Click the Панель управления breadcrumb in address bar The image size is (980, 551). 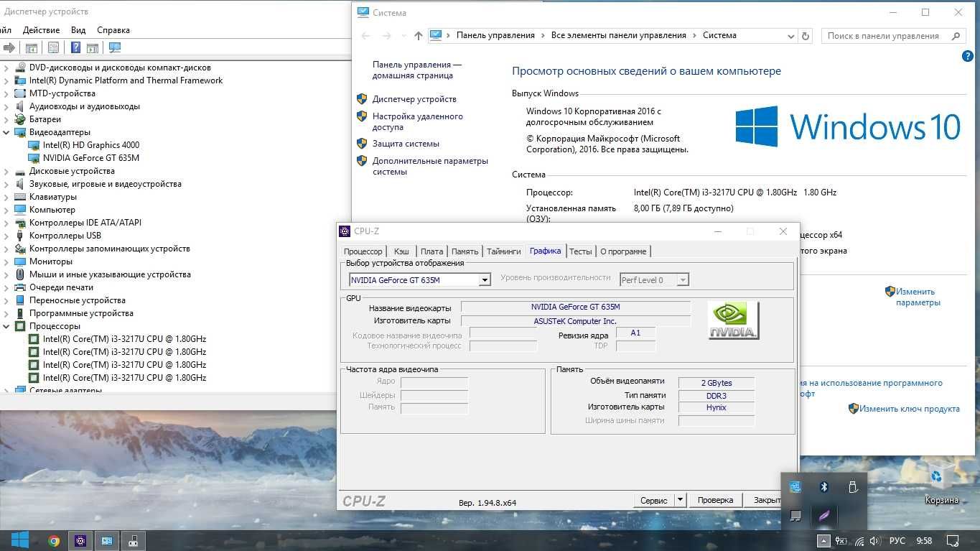tap(495, 35)
